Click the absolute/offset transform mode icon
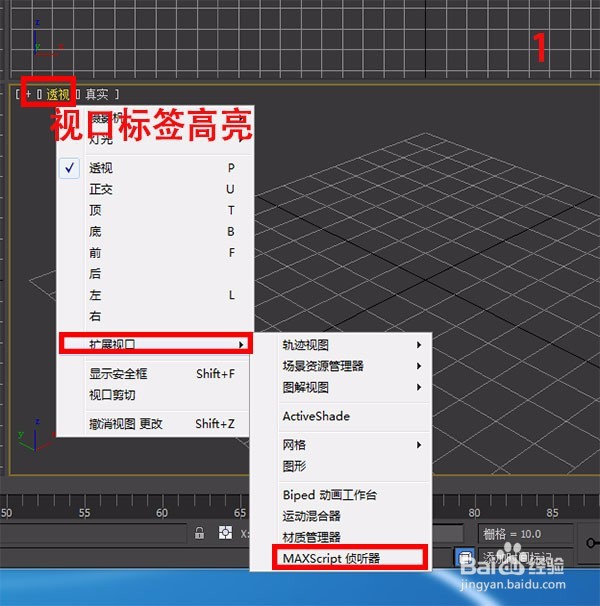 [x=225, y=533]
